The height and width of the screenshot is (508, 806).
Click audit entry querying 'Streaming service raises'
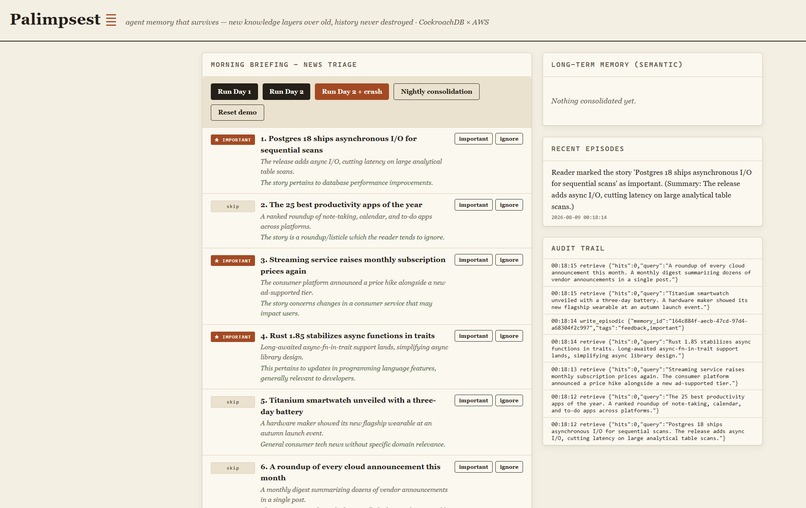coord(652,376)
